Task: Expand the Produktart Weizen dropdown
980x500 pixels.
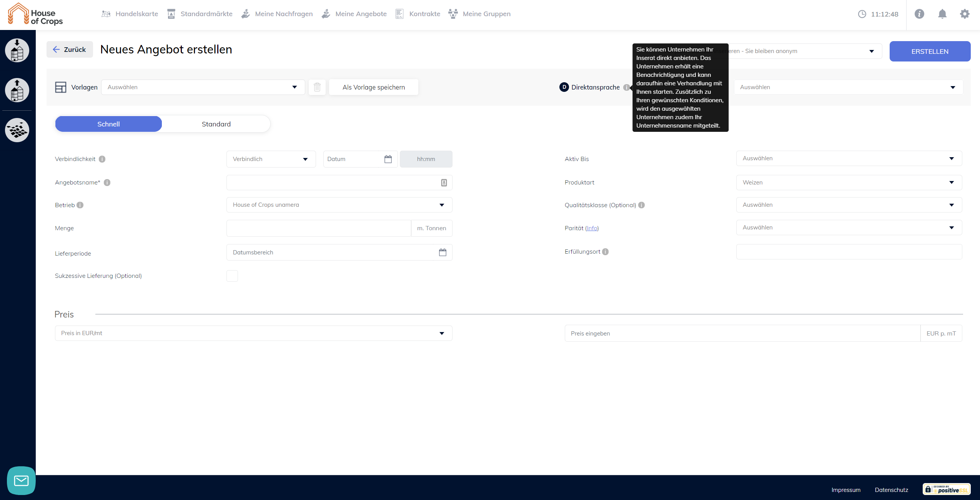Action: tap(849, 183)
